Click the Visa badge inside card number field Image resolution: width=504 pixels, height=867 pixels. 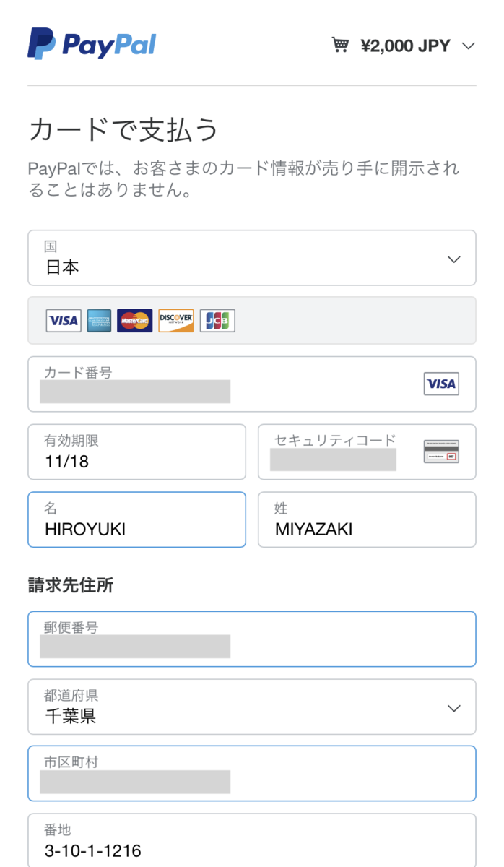point(441,384)
